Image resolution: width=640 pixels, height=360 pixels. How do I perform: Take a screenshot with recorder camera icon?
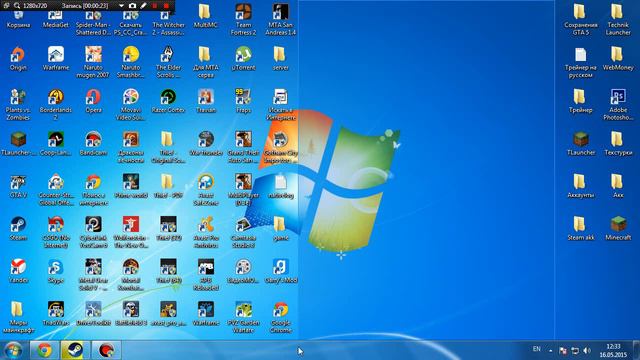click(x=132, y=6)
